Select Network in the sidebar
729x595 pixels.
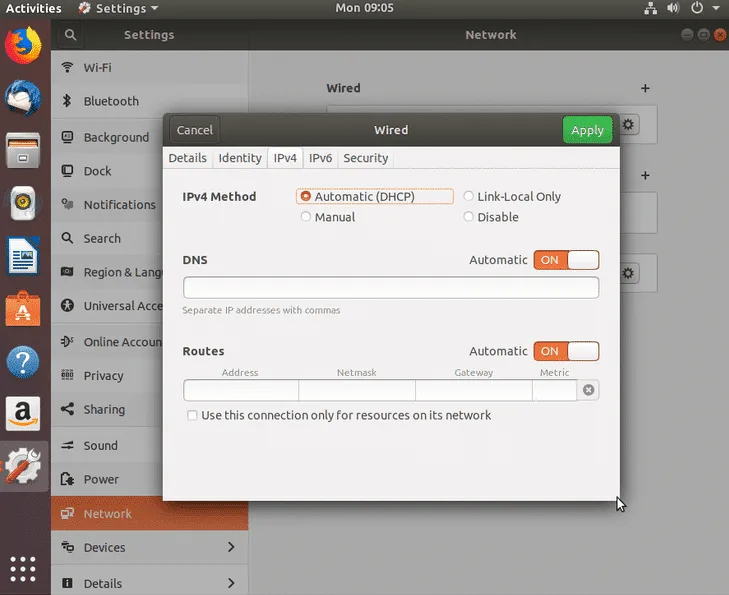pyautogui.click(x=149, y=513)
